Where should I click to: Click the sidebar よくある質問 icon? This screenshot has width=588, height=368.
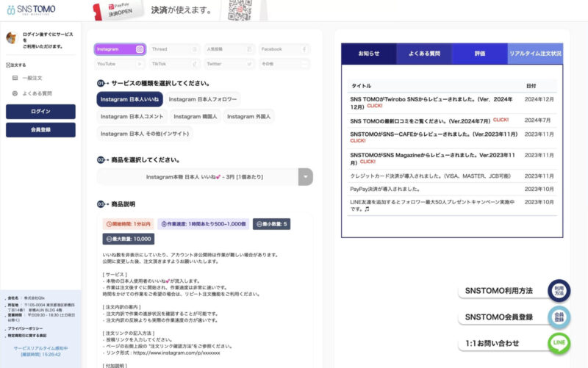point(15,93)
